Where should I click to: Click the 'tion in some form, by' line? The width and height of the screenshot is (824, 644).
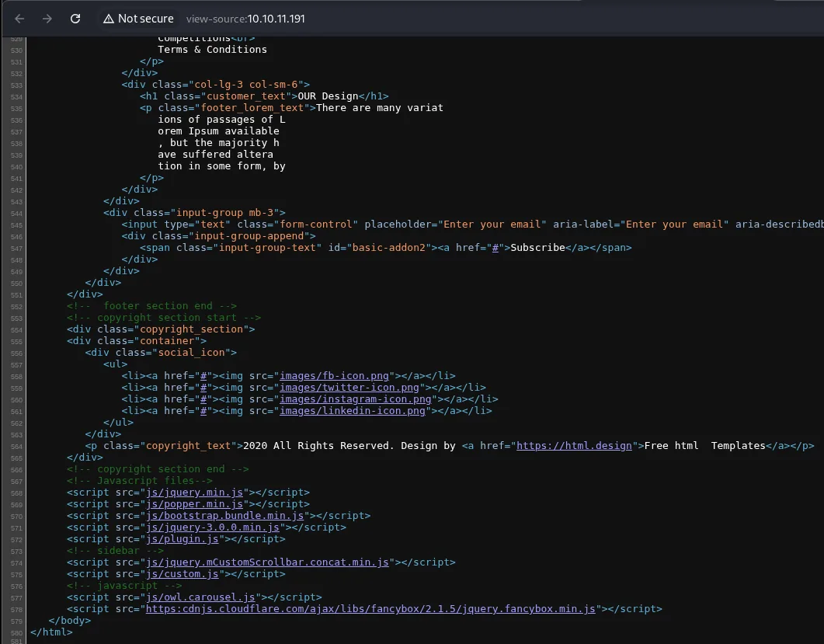coord(222,166)
